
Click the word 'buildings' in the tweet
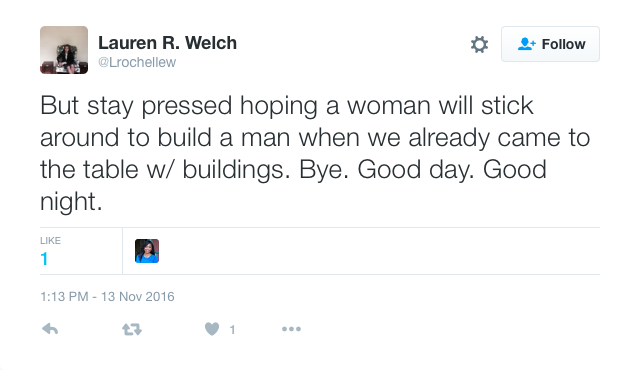pos(236,169)
